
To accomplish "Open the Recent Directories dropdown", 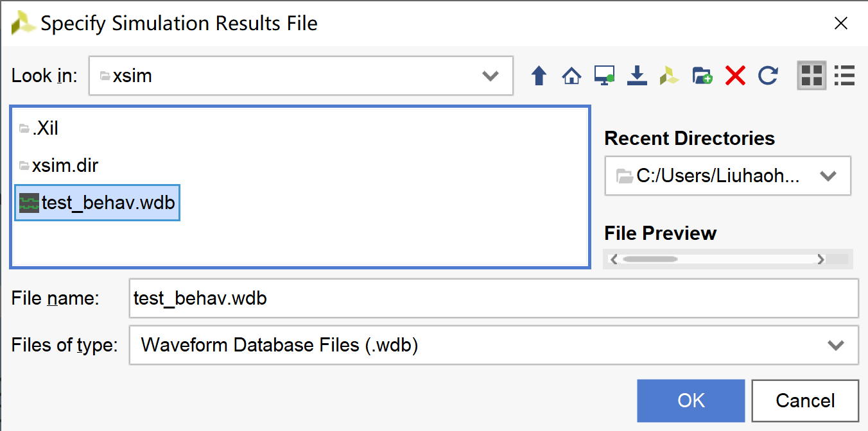I will point(728,176).
